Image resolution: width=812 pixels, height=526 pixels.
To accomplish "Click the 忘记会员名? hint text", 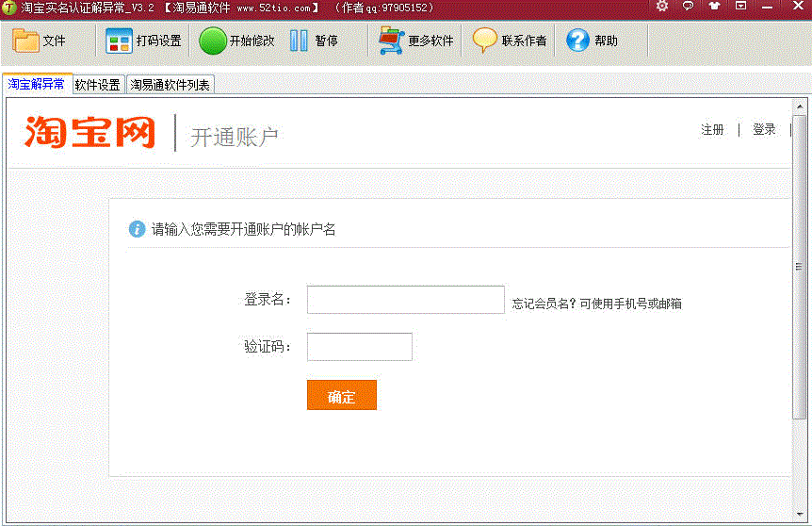I will click(x=544, y=304).
